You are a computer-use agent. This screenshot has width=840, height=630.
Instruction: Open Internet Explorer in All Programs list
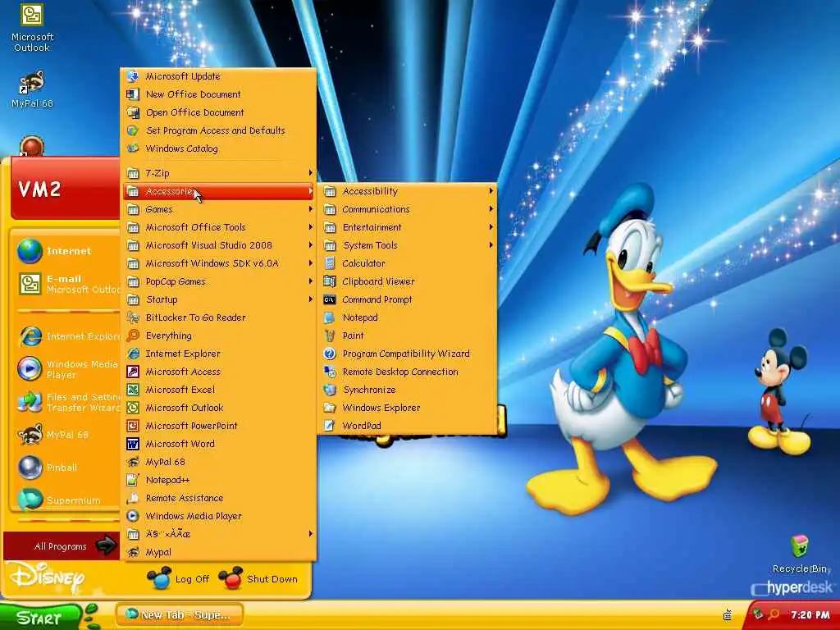218,354
